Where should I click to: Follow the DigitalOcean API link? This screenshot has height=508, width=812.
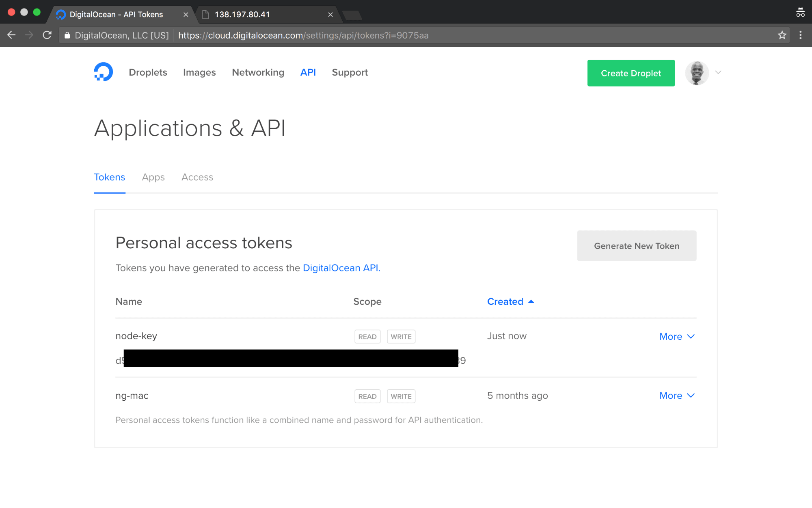click(x=341, y=268)
